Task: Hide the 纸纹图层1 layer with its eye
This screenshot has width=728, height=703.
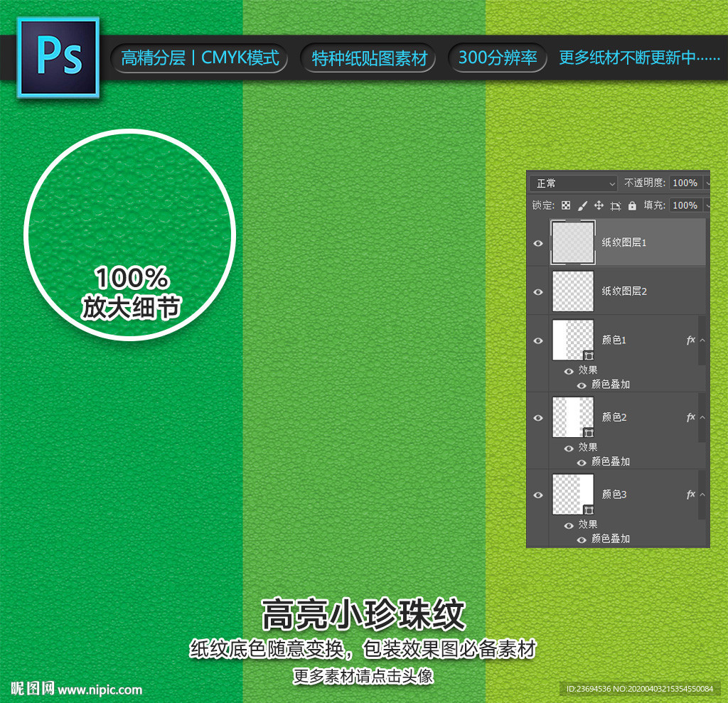Action: pos(538,243)
